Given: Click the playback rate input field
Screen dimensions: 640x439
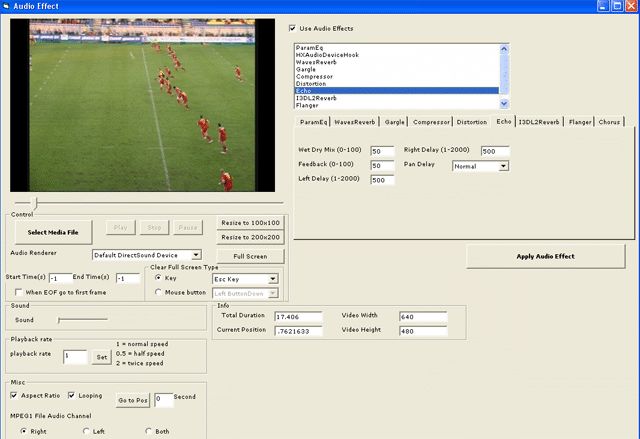Looking at the screenshot, I should point(76,357).
